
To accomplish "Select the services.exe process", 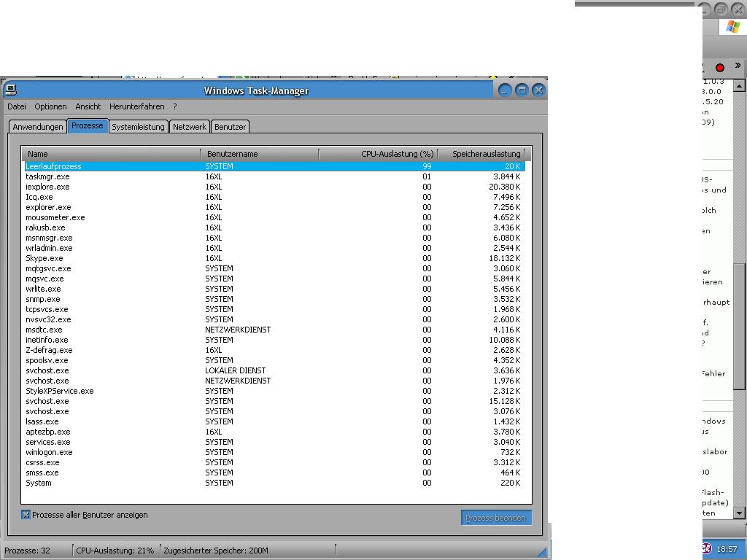I will point(274,442).
